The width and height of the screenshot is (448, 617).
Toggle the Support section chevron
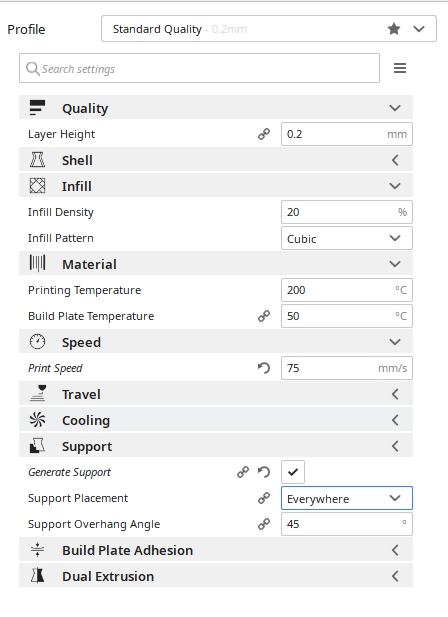coord(395,446)
